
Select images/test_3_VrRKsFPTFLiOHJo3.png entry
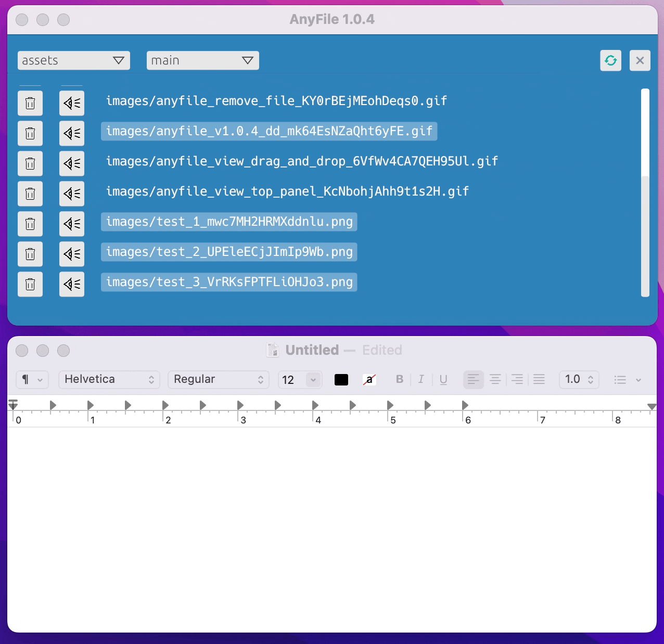click(x=229, y=282)
